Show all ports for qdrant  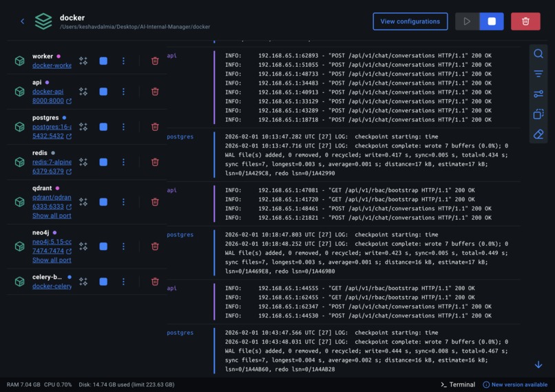click(52, 216)
